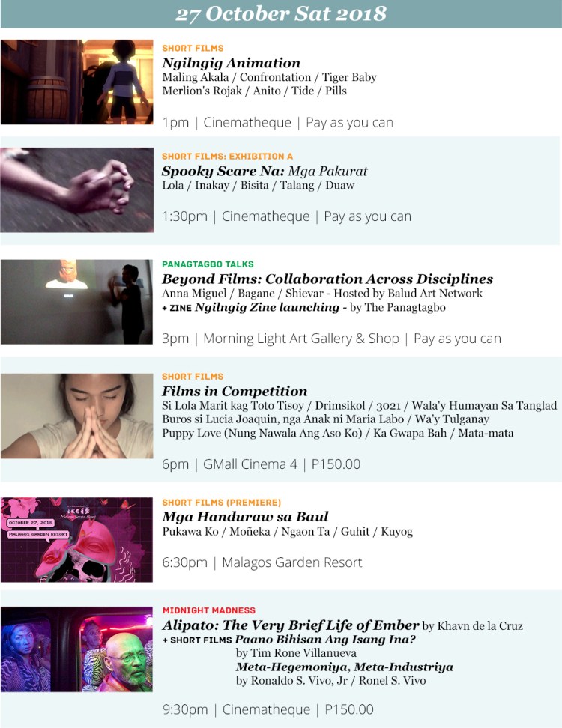Viewport: 562px width, 728px height.
Task: Click Paano Bihisan Ang Isang Ina? title
Action: pyautogui.click(x=325, y=640)
